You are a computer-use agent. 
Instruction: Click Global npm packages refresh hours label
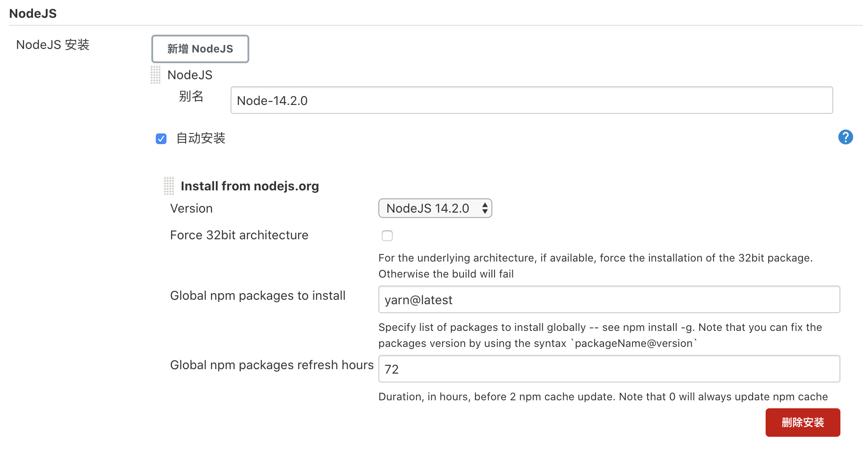tap(272, 365)
